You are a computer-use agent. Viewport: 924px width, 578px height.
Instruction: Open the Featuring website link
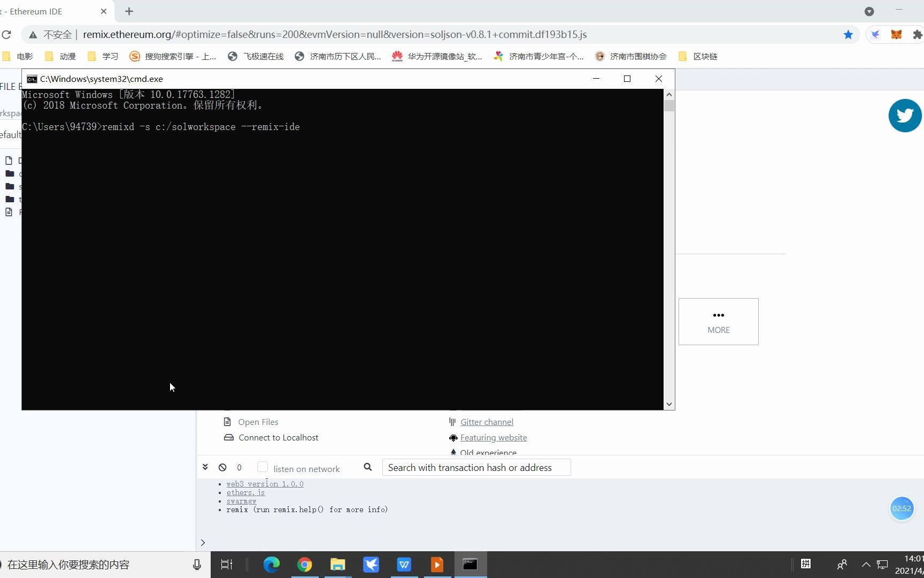tap(494, 437)
